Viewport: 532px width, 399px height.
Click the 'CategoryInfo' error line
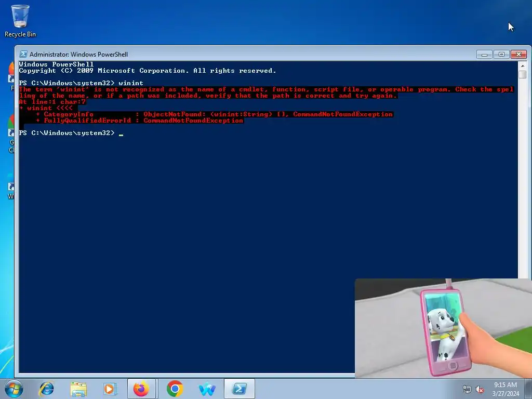(215, 114)
